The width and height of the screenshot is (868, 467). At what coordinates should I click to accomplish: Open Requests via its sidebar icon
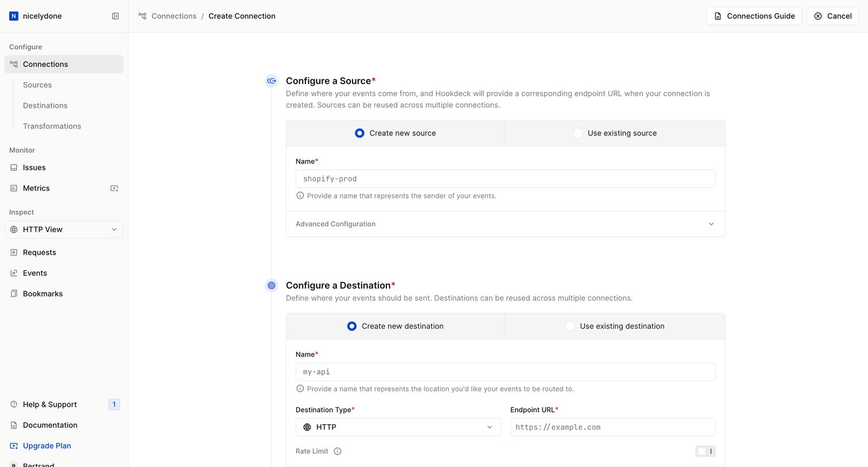(14, 252)
